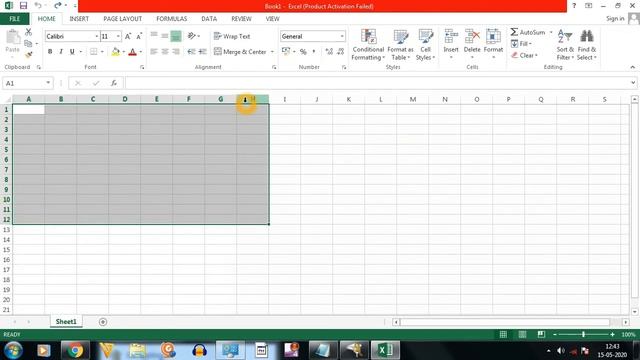
Task: Open the General number format dropdown
Action: tap(342, 36)
